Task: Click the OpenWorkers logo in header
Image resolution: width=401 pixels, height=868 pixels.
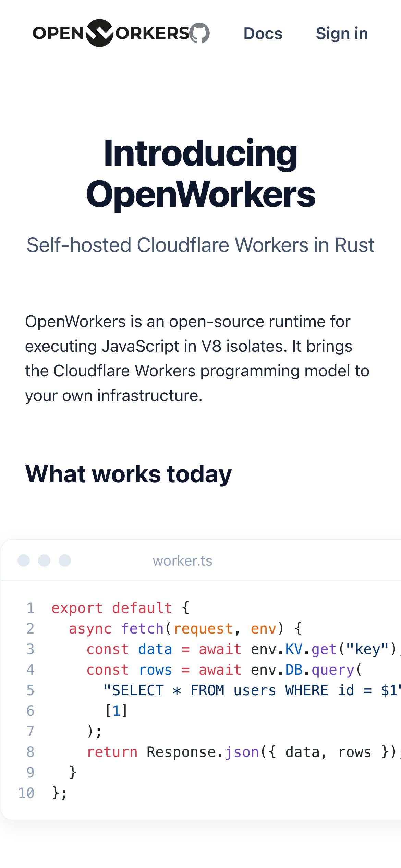Action: tap(110, 33)
